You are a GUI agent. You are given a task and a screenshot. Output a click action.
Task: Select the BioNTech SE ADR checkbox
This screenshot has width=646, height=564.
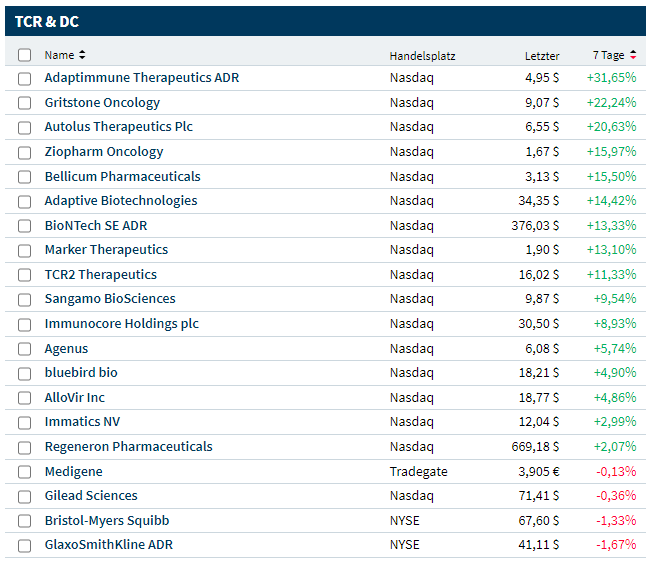(x=25, y=226)
